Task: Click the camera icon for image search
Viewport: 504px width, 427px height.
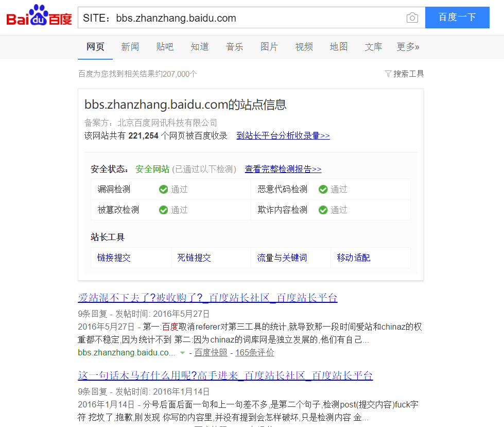Action: [412, 17]
